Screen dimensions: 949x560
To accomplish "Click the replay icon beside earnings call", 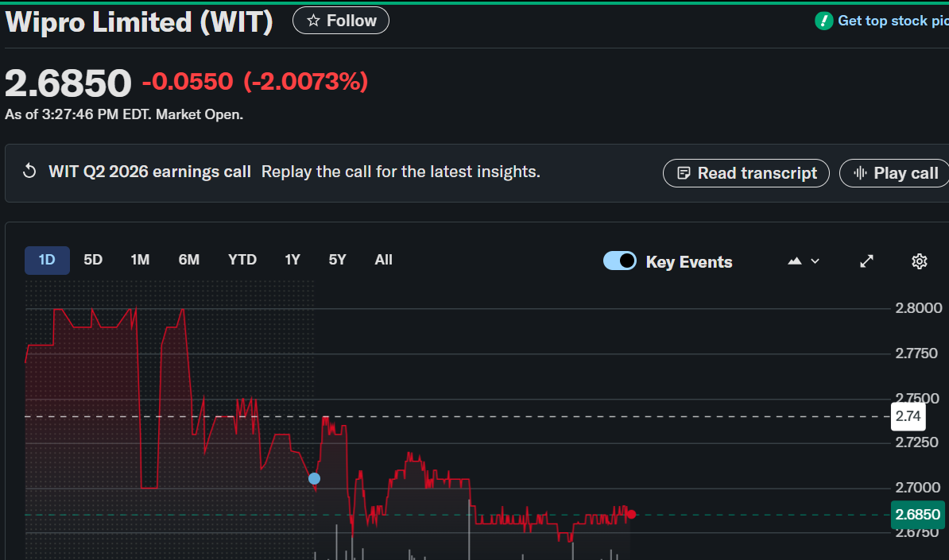I will (x=29, y=172).
